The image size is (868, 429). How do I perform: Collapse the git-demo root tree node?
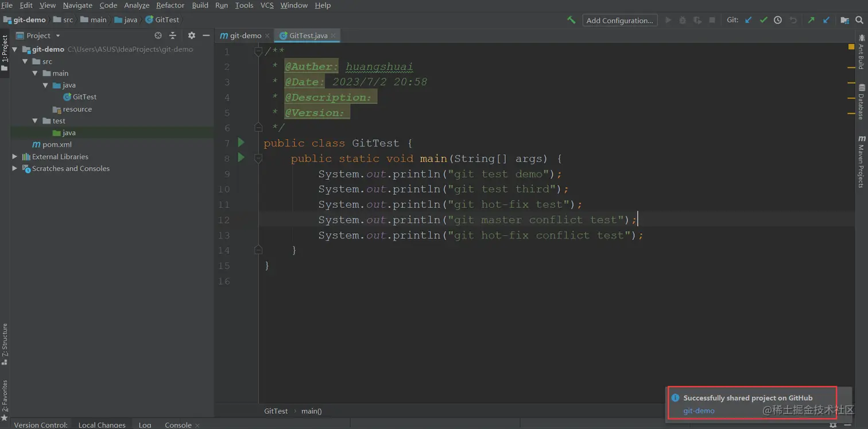(x=15, y=49)
